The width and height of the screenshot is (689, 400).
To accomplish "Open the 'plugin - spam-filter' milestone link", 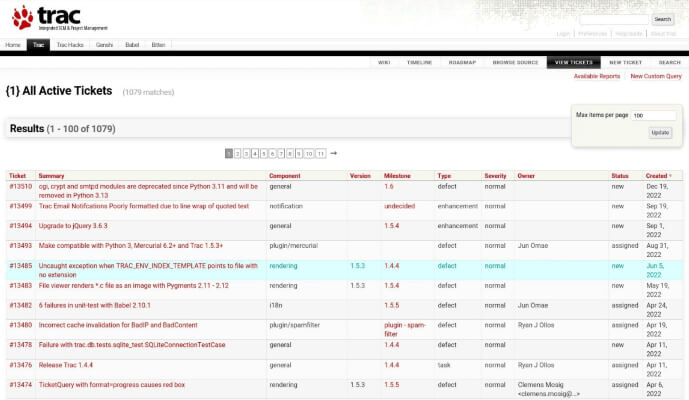I will [x=404, y=329].
